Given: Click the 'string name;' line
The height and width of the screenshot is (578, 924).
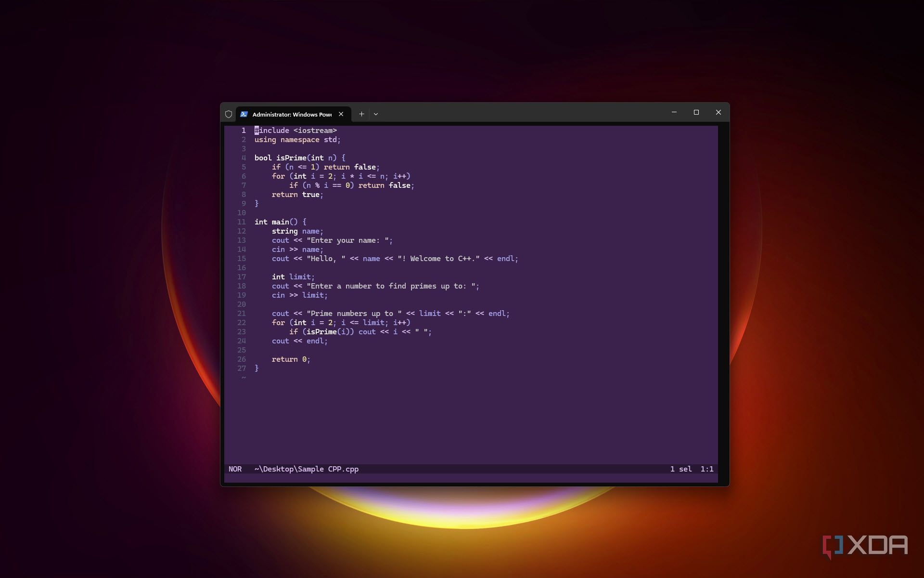Looking at the screenshot, I should 297,231.
